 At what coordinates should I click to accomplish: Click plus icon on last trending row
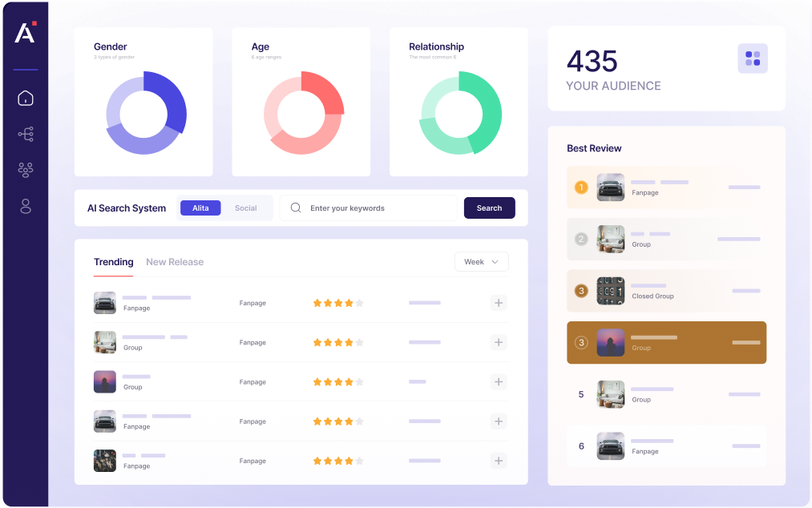click(x=499, y=461)
